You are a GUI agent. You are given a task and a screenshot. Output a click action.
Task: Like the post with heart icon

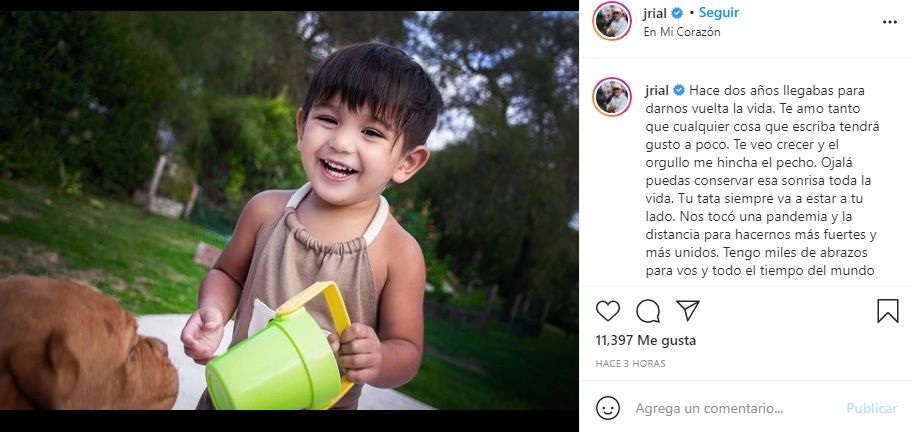[x=608, y=311]
